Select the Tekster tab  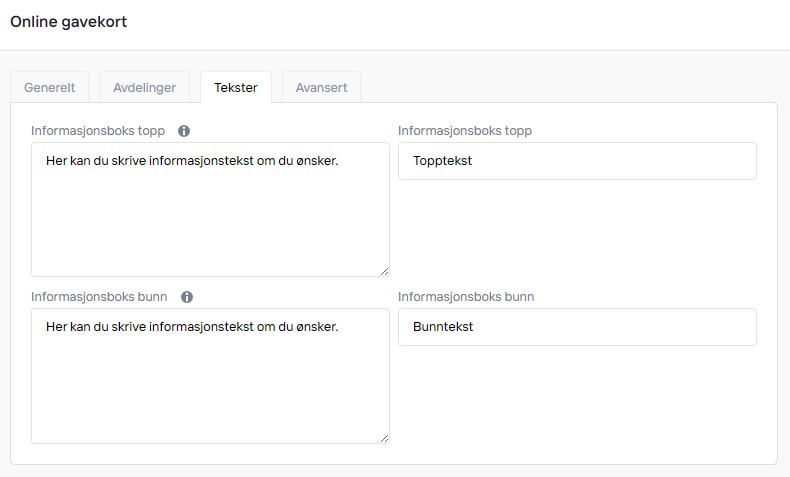235,87
